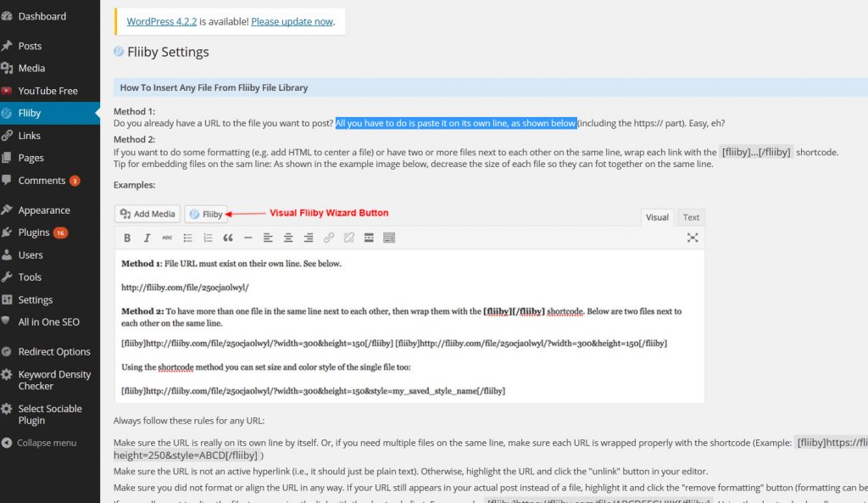Open Select Sociable Plugin
868x503 pixels.
coord(50,415)
